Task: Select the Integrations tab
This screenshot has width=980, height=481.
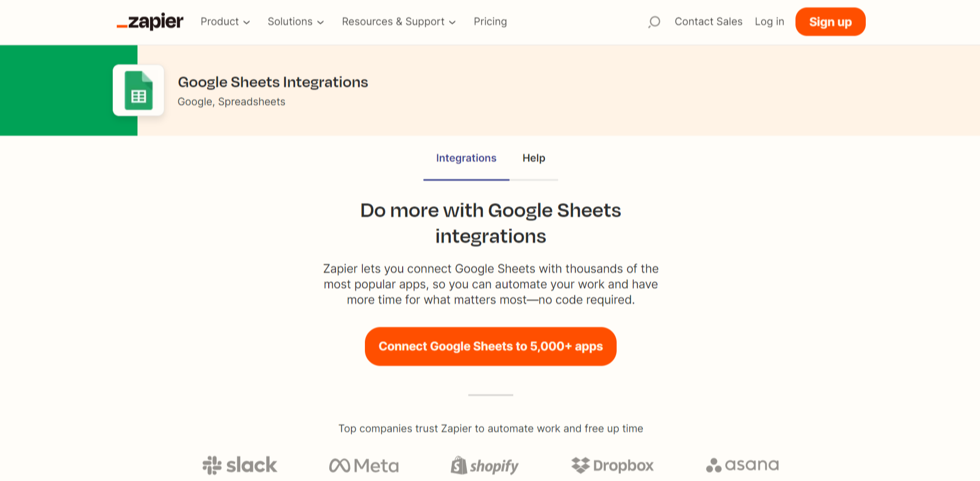Action: click(466, 158)
